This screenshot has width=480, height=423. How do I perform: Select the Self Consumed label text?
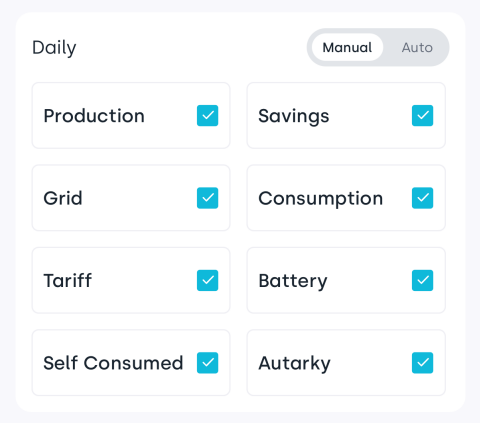[113, 363]
